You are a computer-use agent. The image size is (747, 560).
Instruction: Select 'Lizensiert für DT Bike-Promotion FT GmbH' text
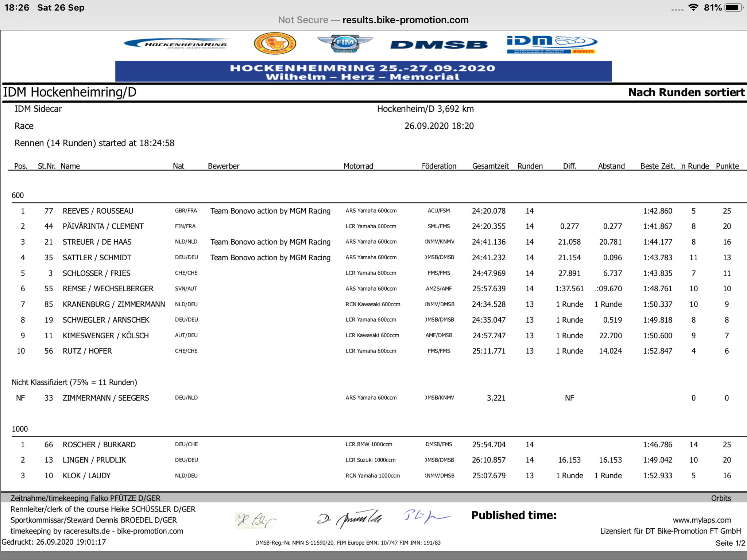671,531
